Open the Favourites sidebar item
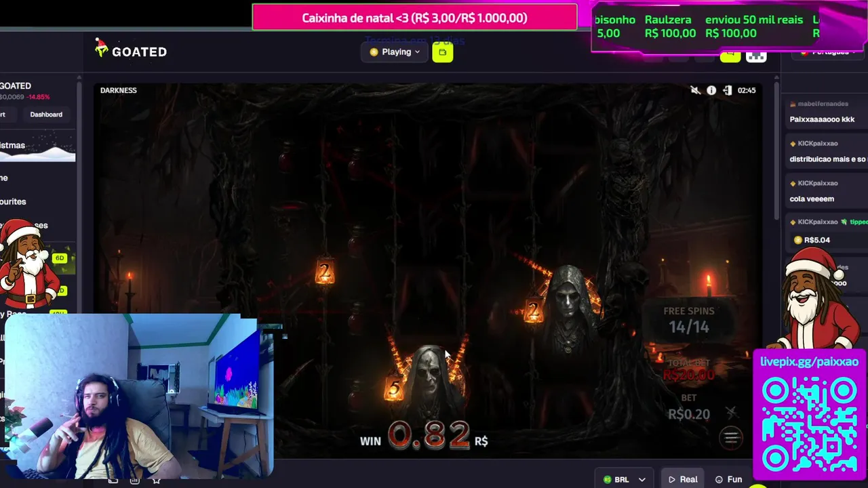Image resolution: width=868 pixels, height=488 pixels. tap(13, 201)
